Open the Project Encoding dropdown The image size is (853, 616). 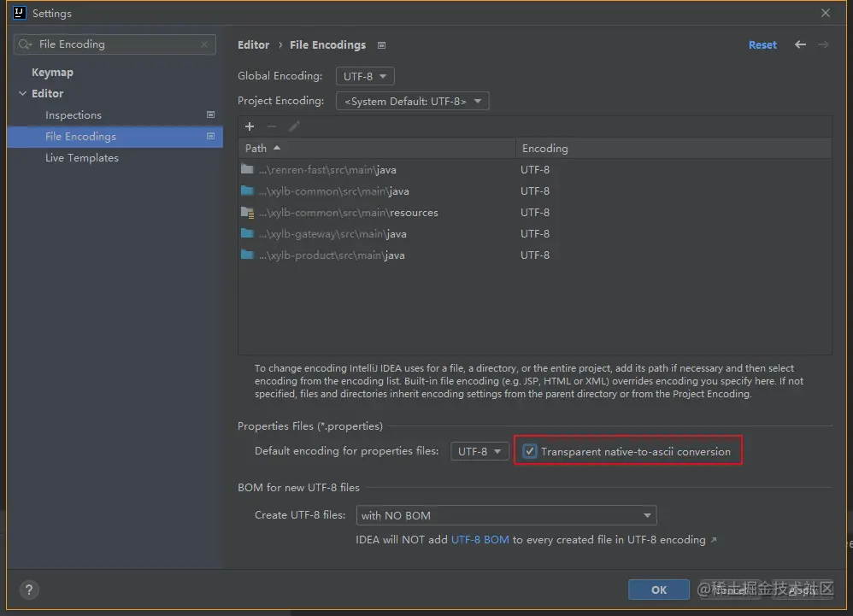412,100
